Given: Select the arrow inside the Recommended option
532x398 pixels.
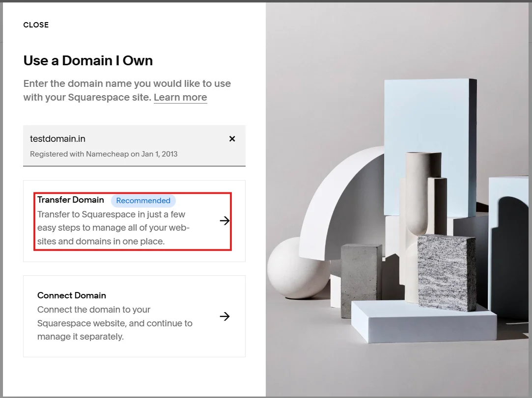Looking at the screenshot, I should coord(224,221).
